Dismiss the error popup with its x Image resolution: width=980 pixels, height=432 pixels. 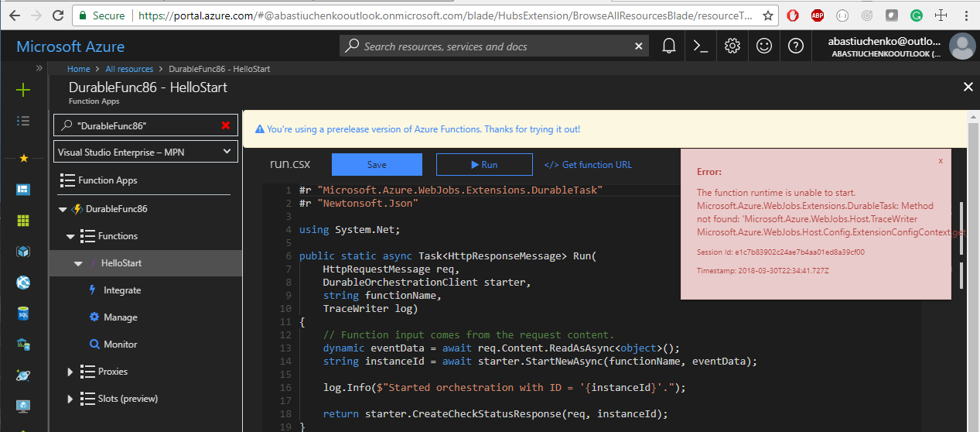point(941,161)
